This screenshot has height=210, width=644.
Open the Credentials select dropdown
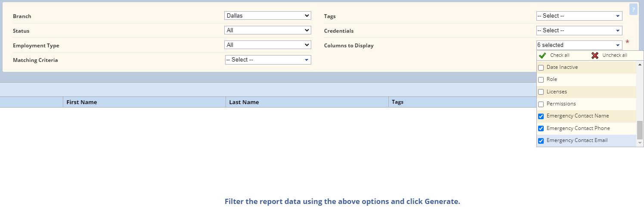[579, 31]
